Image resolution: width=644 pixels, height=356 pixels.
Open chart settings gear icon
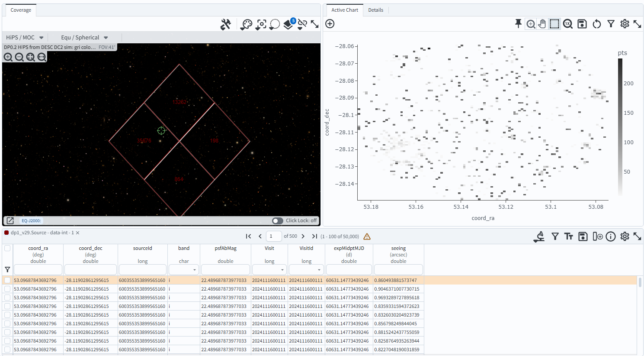click(625, 24)
